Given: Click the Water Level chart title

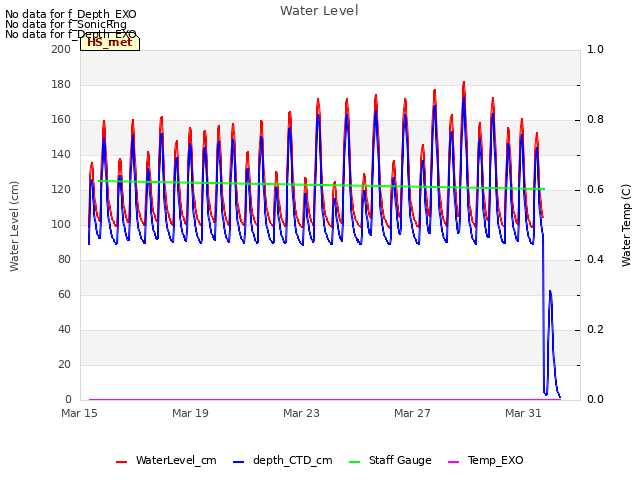Looking at the screenshot, I should click(x=319, y=11).
